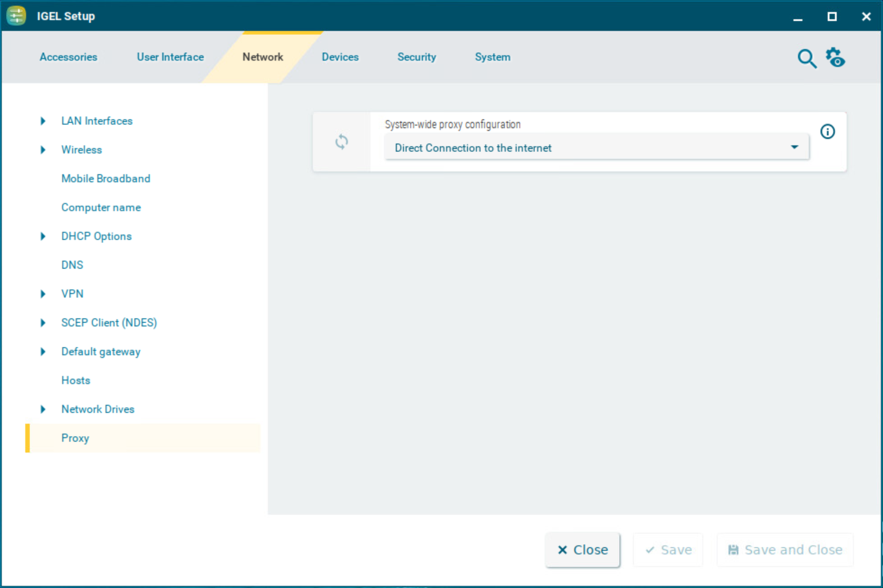Open the Mobile Broadband settings page

[x=106, y=178]
